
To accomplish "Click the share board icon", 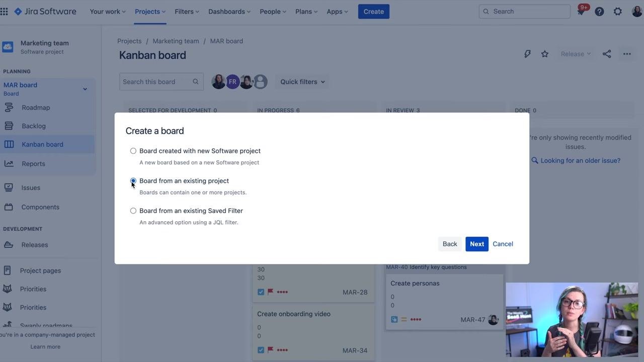I will click(607, 54).
